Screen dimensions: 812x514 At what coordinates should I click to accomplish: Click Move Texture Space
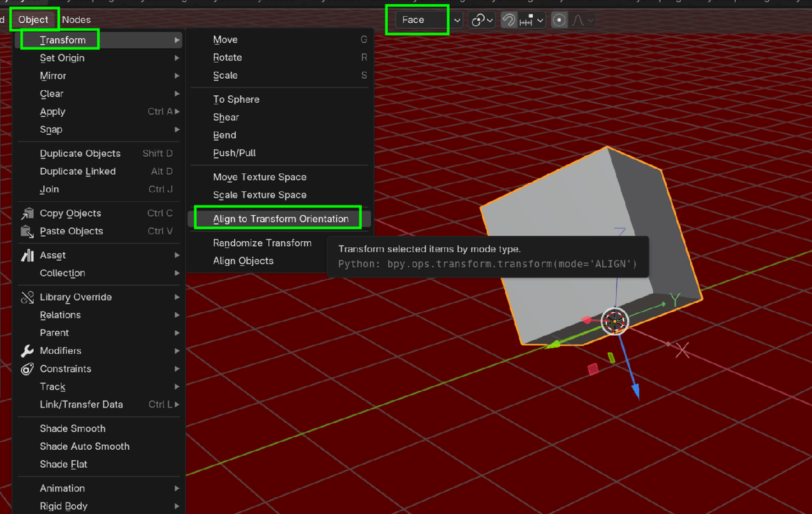[280, 177]
